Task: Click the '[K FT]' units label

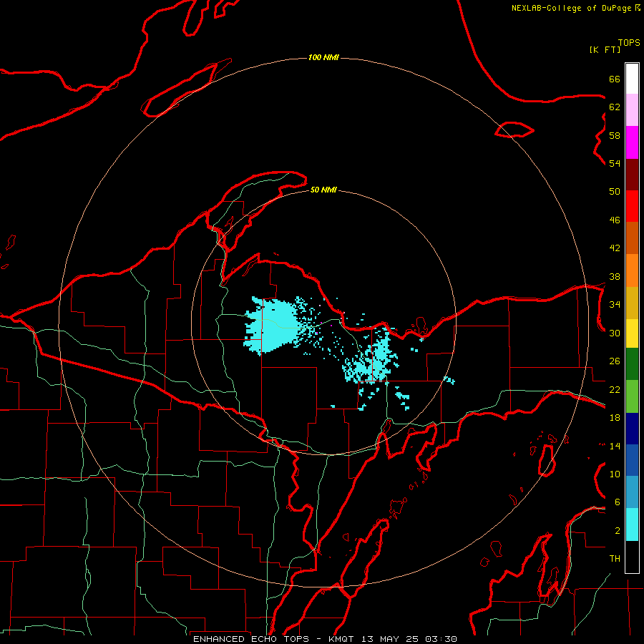Action: click(605, 49)
